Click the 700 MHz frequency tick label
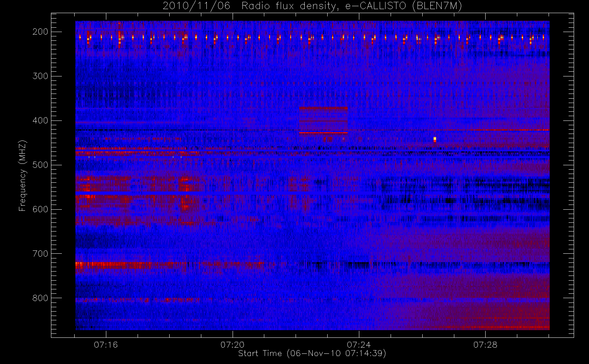This screenshot has height=364, width=589. tap(40, 254)
